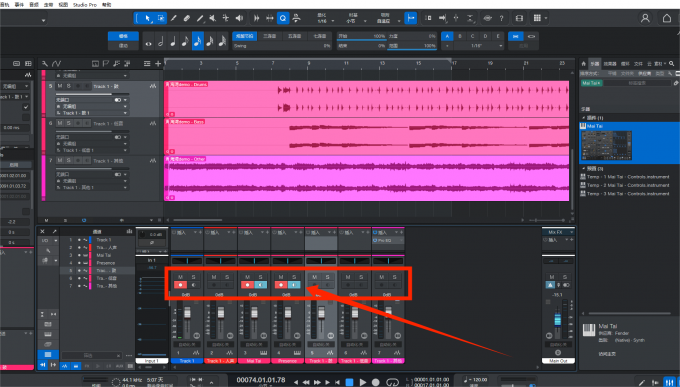Screen dimensions: 680x387
Task: Go to the Start page home icon
Action: click(667, 18)
